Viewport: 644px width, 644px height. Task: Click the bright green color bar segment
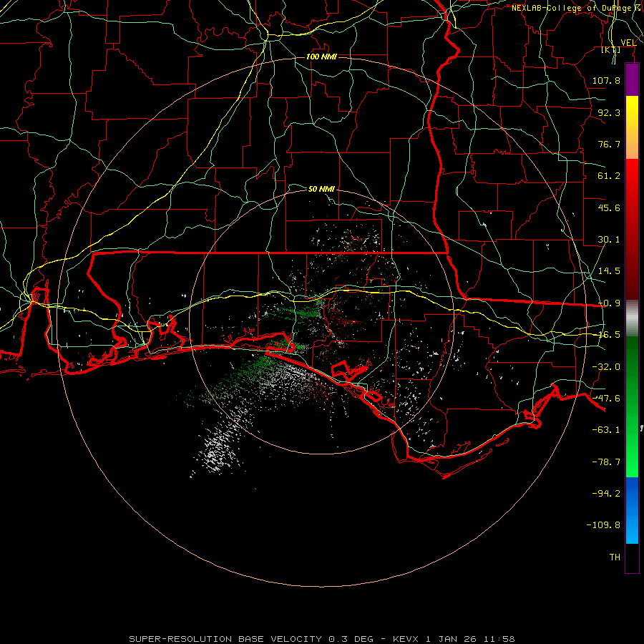pos(632,406)
